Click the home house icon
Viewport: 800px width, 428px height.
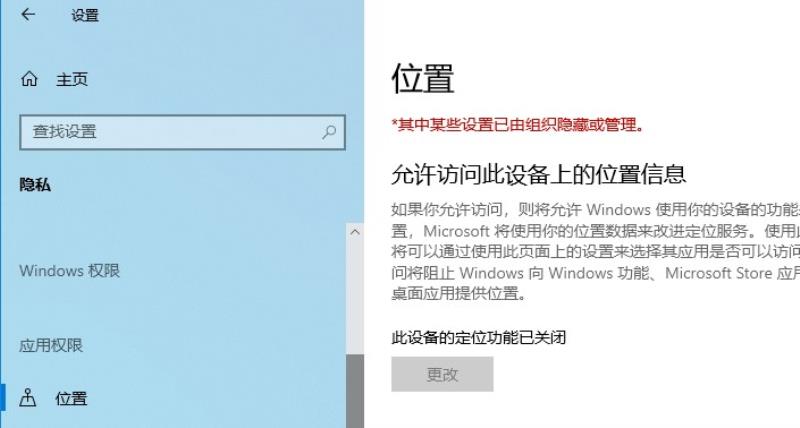coord(29,79)
